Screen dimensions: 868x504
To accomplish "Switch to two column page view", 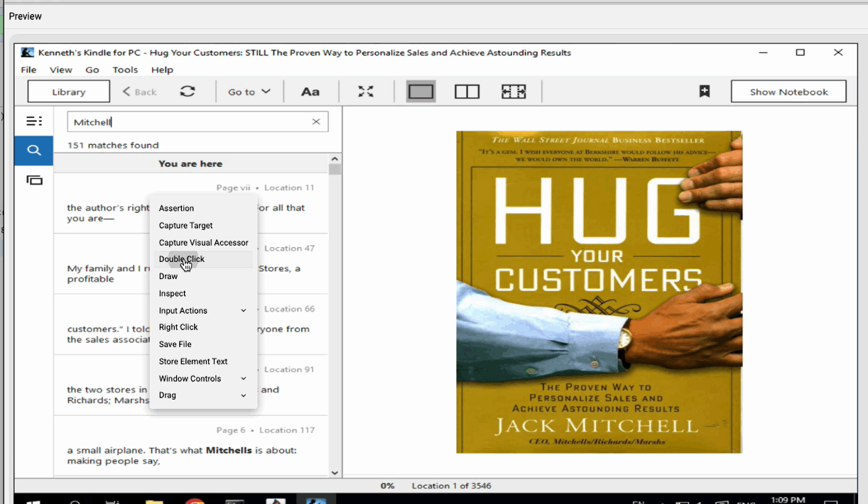I will click(467, 92).
